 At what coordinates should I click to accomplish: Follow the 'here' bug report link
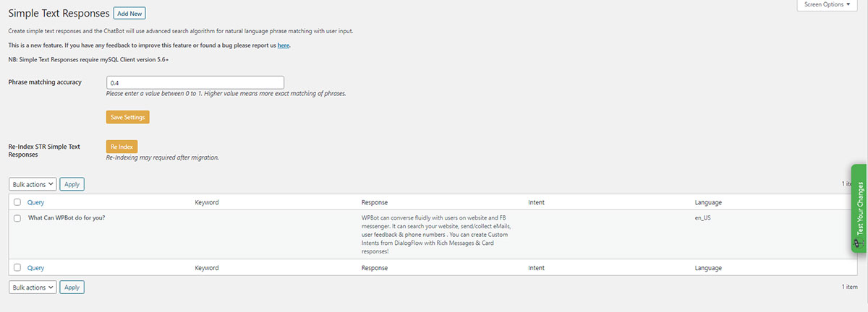point(284,45)
